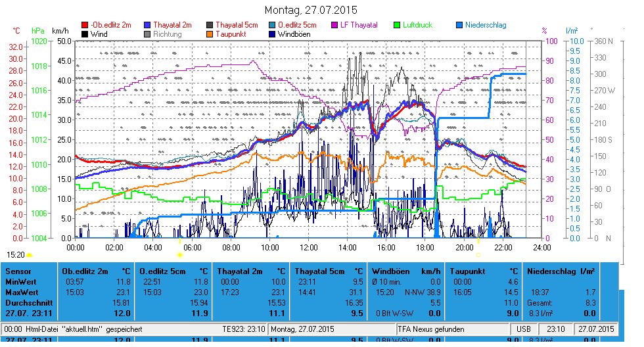
Task: Click the Ø 10 min. wind gust cell
Action: pos(386,282)
